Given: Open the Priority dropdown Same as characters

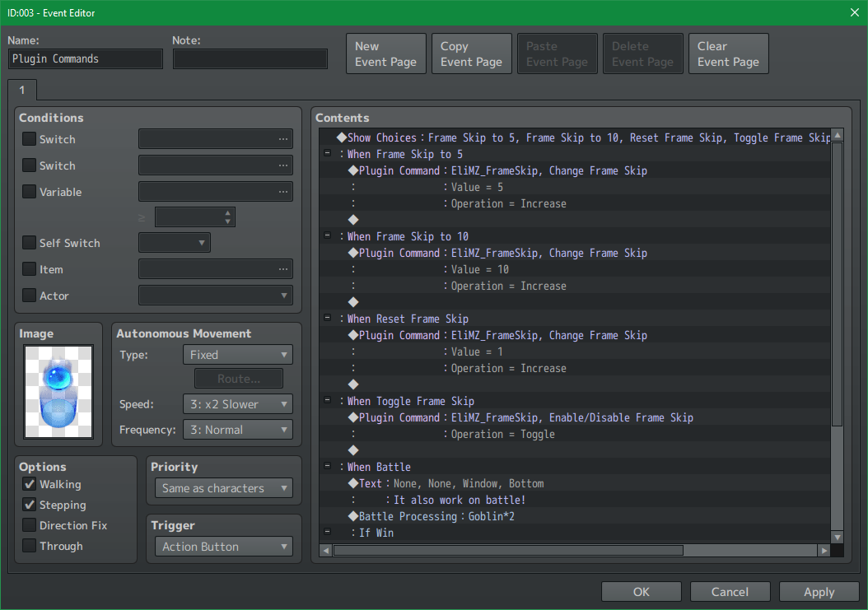Looking at the screenshot, I should point(224,488).
